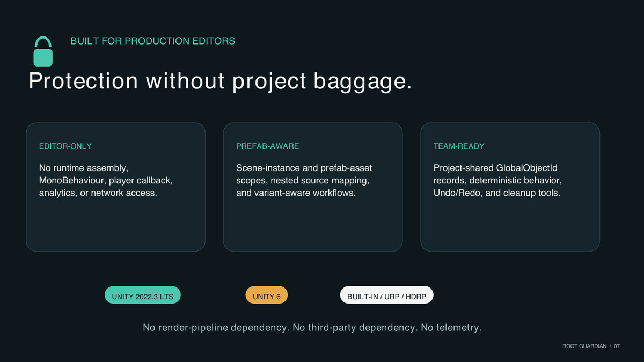The width and height of the screenshot is (644, 362).
Task: Select the 'BUILT FOR PRODUCTION EDITORS' heading
Action: 153,41
